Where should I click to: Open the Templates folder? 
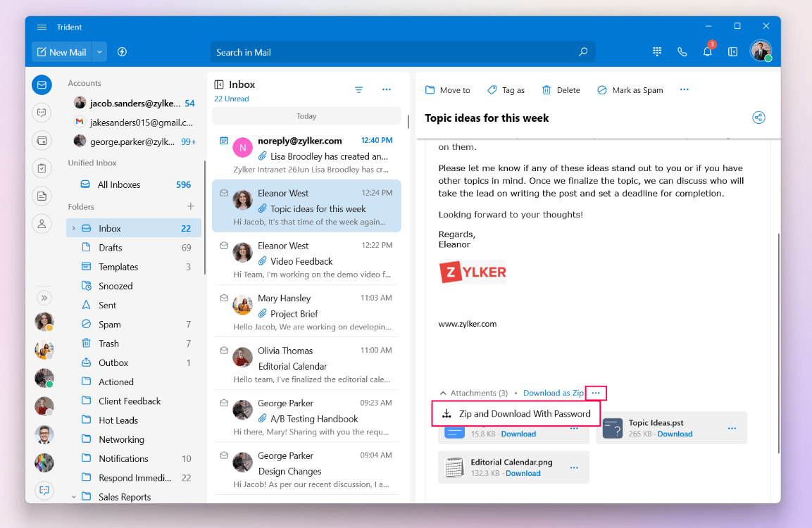(134, 267)
